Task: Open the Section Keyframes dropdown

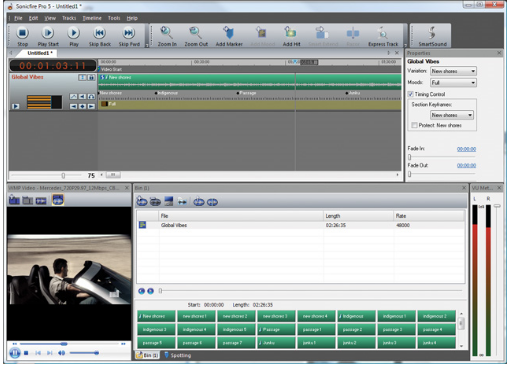Action: click(x=452, y=115)
